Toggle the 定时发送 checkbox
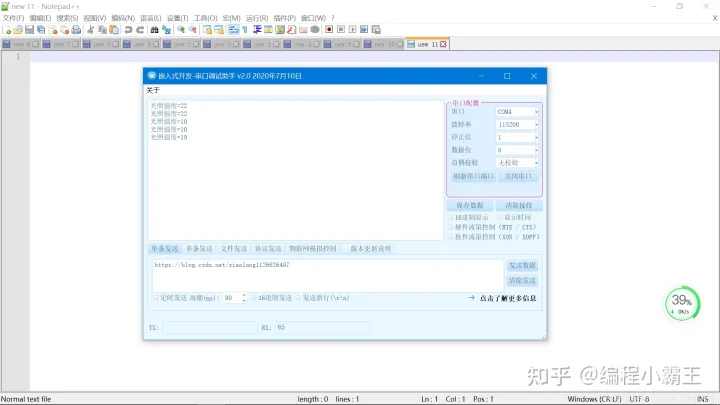Image resolution: width=720 pixels, height=405 pixels. tap(156, 297)
